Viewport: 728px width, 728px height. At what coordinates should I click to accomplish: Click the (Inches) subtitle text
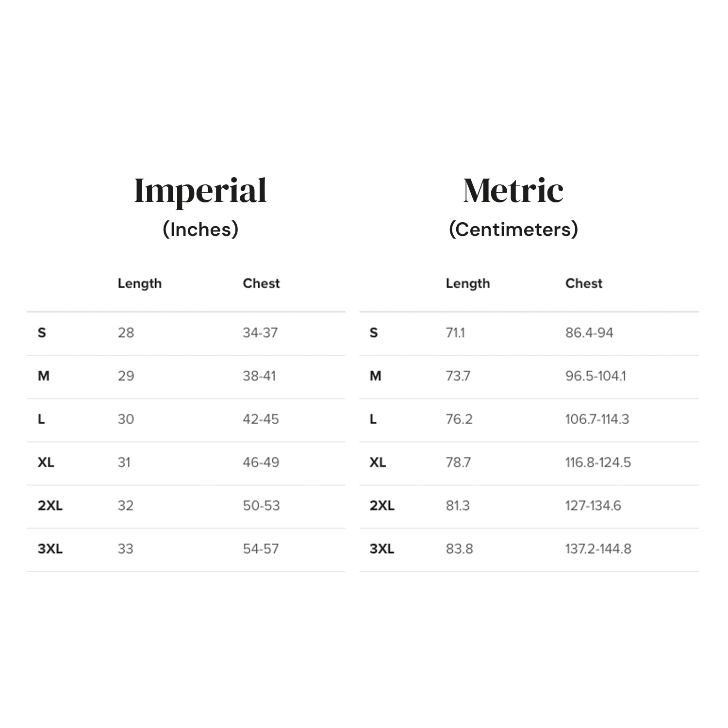pos(200,229)
